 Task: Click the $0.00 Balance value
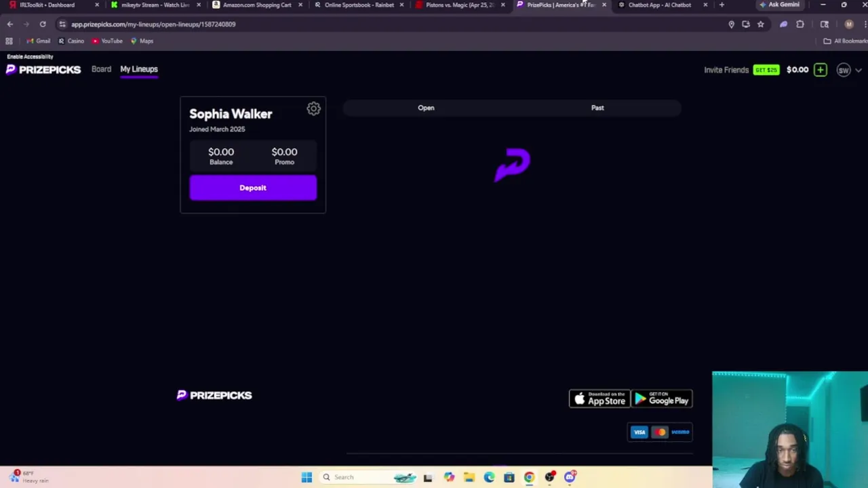click(x=221, y=152)
